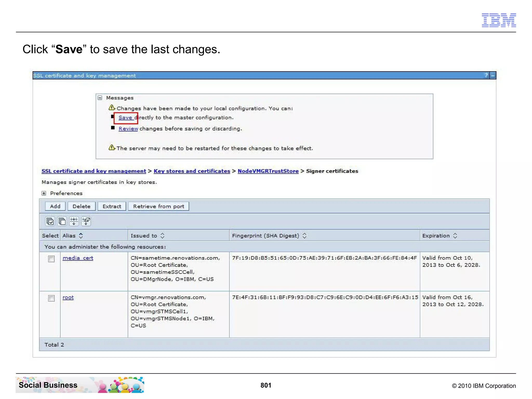Clear the filter value icon
532x399 pixels.
[86, 221]
